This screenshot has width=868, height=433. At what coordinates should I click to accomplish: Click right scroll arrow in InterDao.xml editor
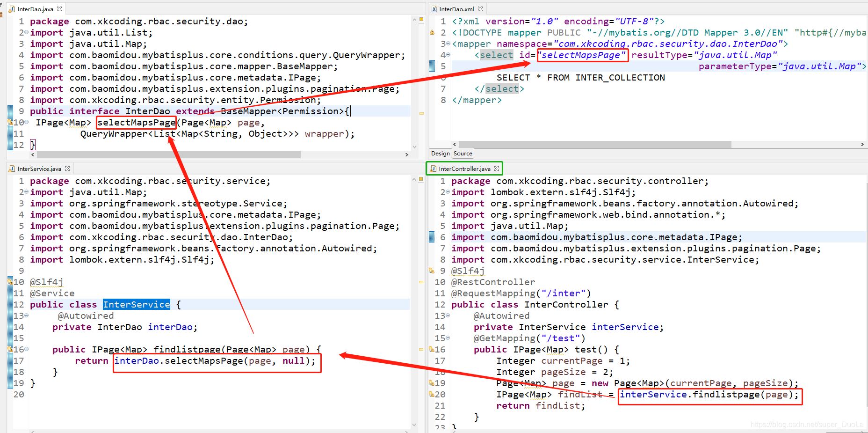click(862, 145)
